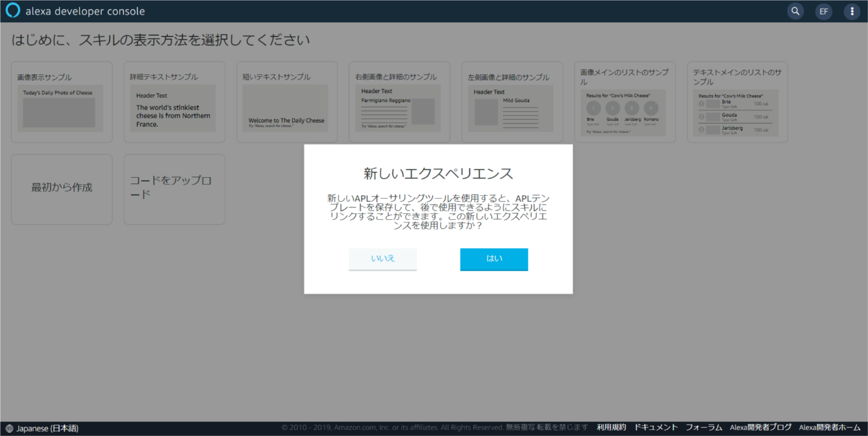
Task: Open the 利用規約 footer link
Action: click(x=611, y=427)
